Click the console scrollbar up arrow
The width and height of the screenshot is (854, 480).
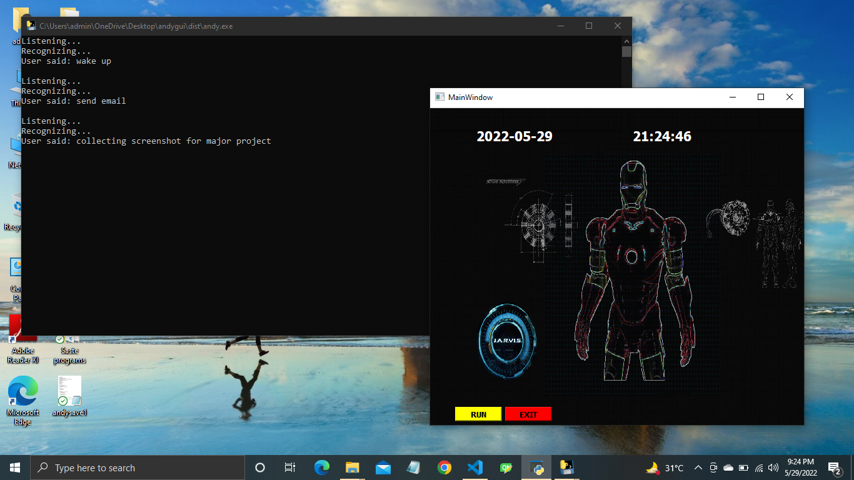(626, 41)
